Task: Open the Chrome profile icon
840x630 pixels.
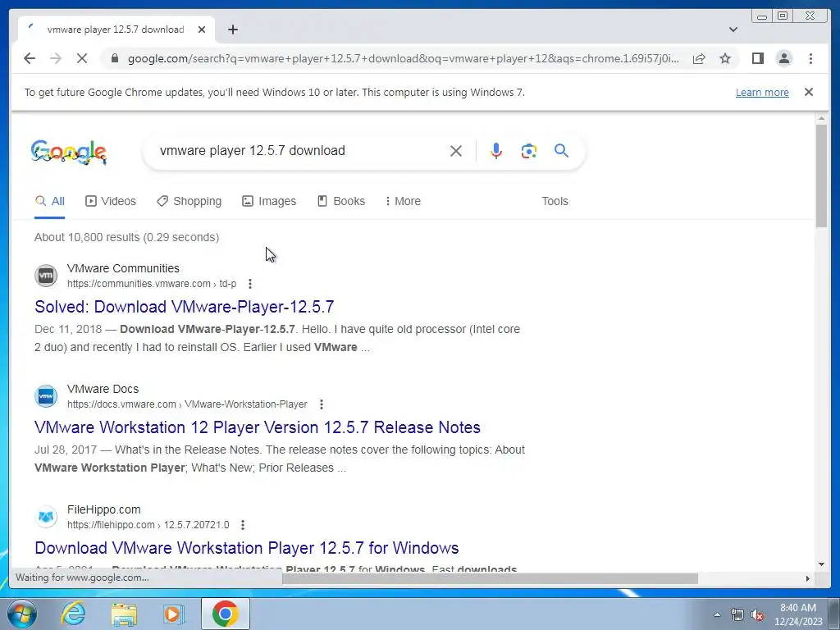Action: pos(783,58)
